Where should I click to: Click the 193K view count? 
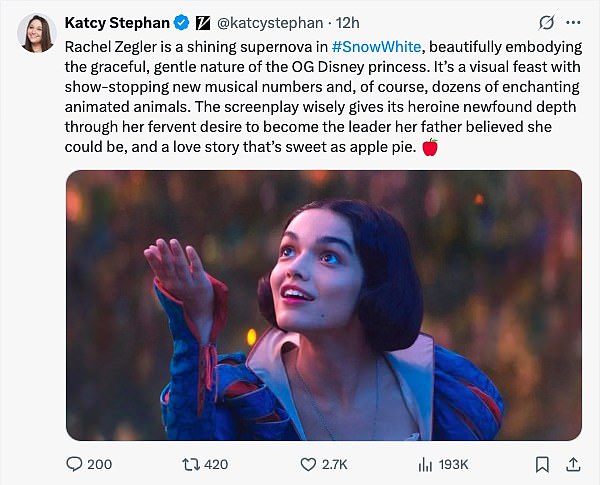(x=453, y=464)
